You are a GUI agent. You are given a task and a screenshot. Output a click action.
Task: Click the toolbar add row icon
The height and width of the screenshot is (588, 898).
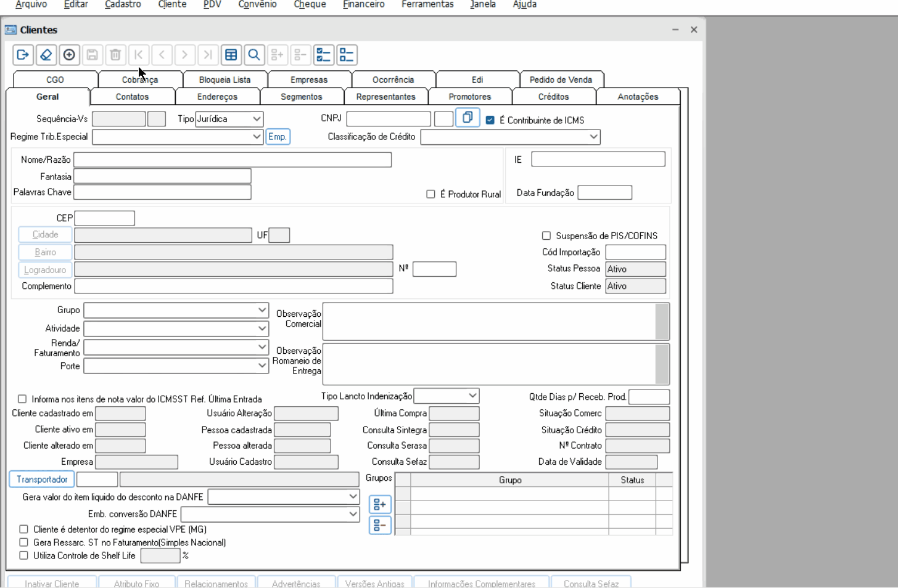click(x=278, y=55)
